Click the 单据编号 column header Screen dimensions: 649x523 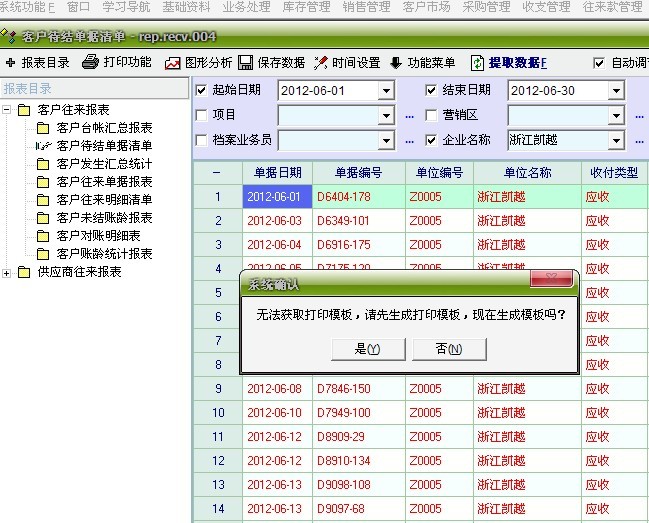pos(358,172)
